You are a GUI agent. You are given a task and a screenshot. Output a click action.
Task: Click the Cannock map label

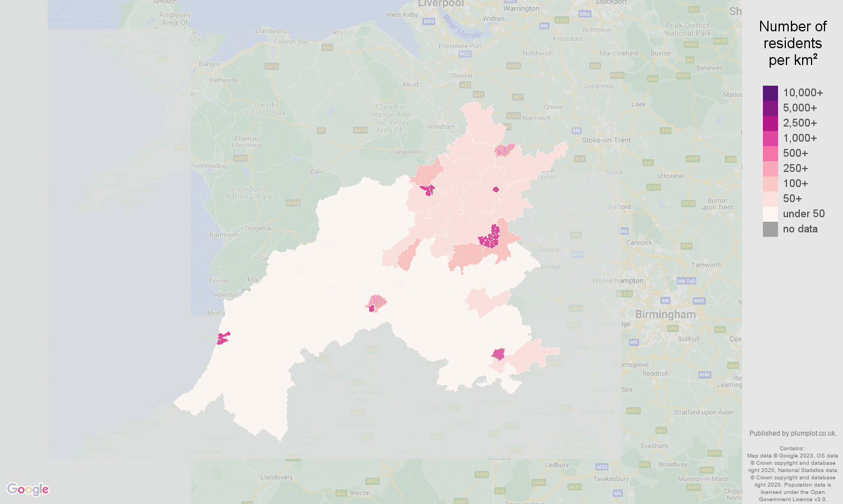pos(639,242)
